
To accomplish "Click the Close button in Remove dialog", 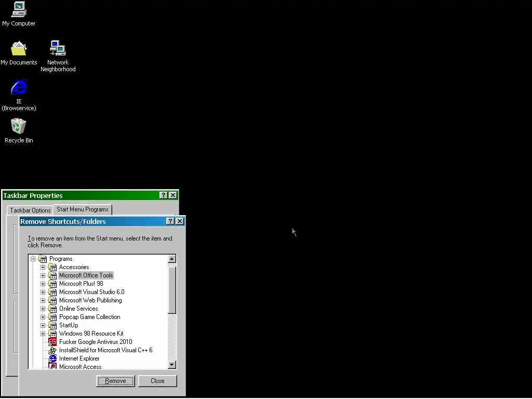I will click(157, 381).
